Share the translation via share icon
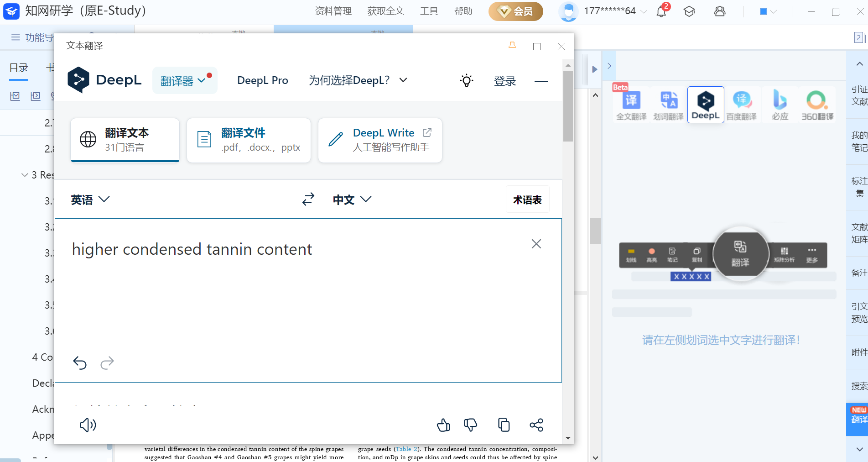The width and height of the screenshot is (868, 462). (536, 425)
